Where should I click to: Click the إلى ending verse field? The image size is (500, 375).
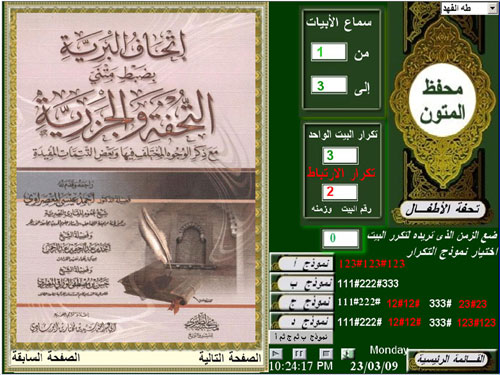click(x=329, y=85)
